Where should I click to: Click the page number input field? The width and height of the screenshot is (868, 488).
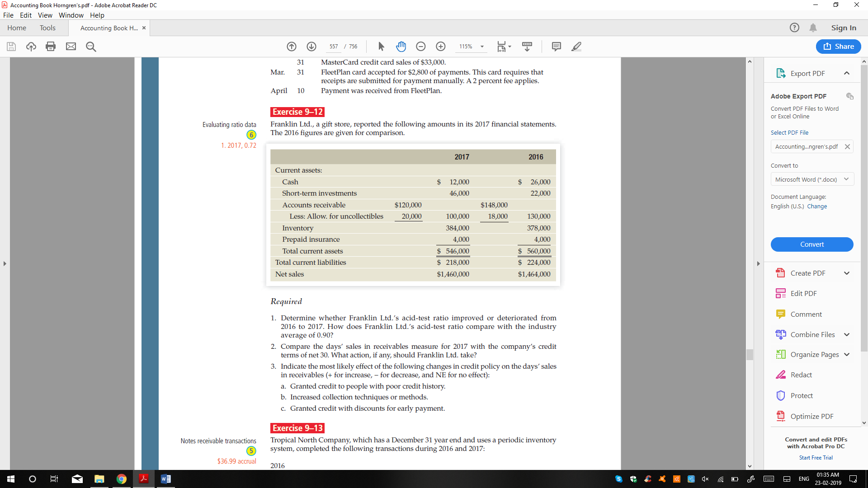point(333,46)
